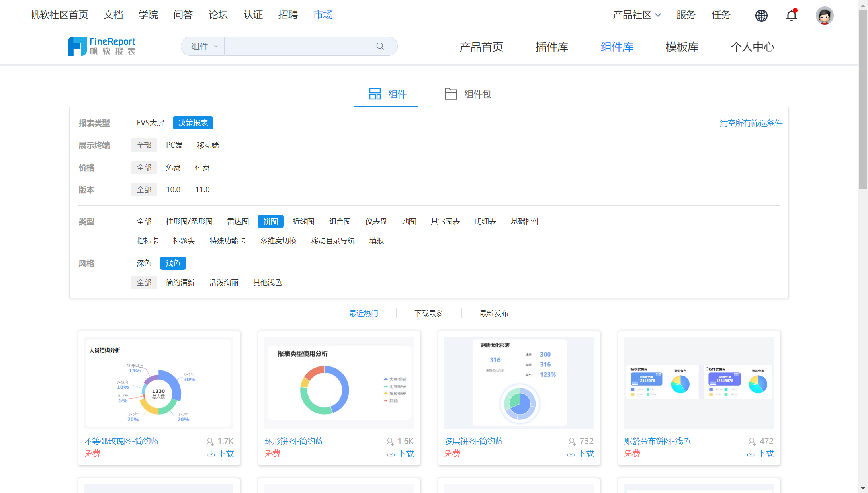Select the 免费 price filter
The image size is (868, 493).
(173, 167)
